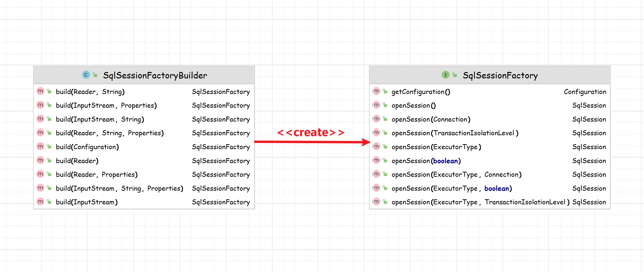Image resolution: width=644 pixels, height=272 pixels.
Task: Click the method icon of build(InputStream) row
Action: (40, 201)
